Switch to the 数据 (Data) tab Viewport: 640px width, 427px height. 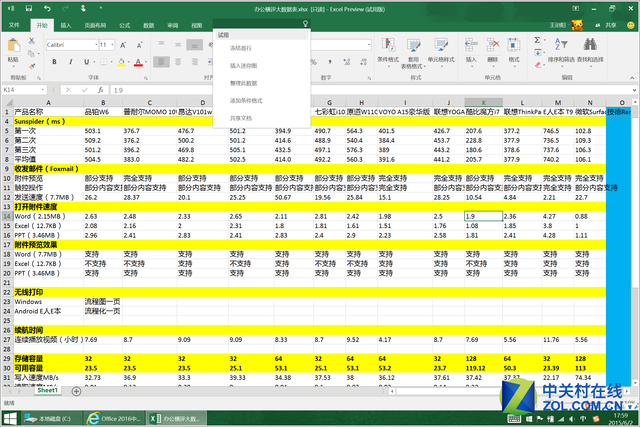[149, 25]
